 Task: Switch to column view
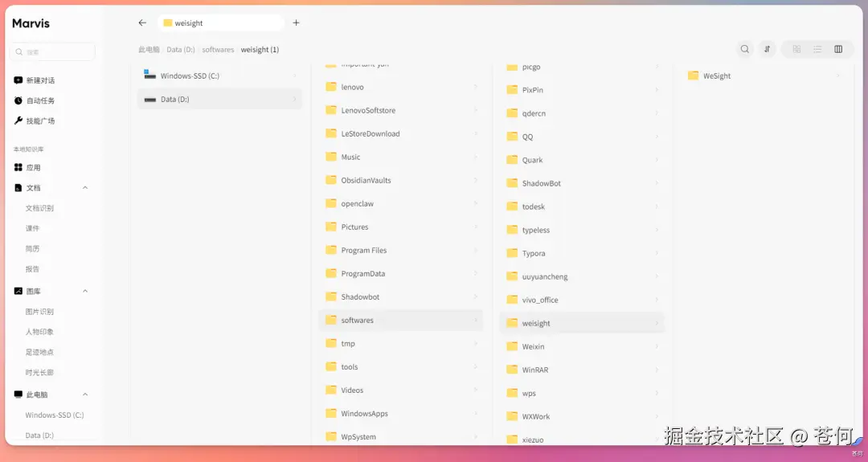(838, 49)
